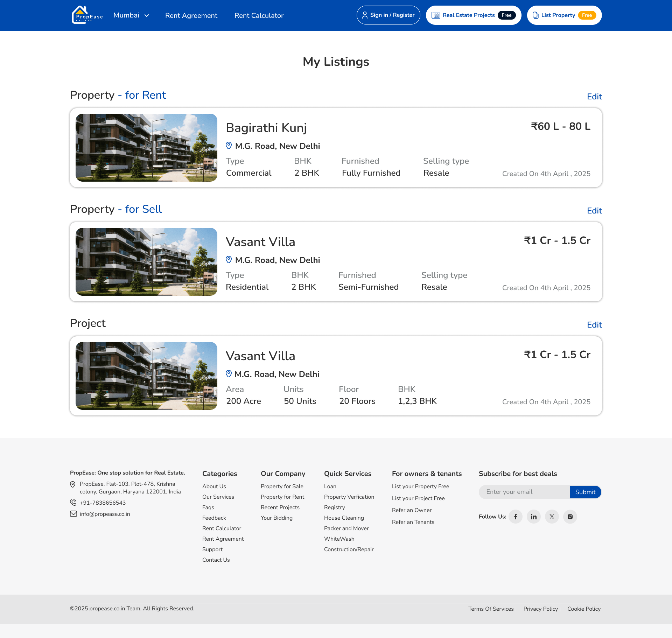Open Terms Of Services link
The height and width of the screenshot is (638, 672).
pyautogui.click(x=491, y=609)
